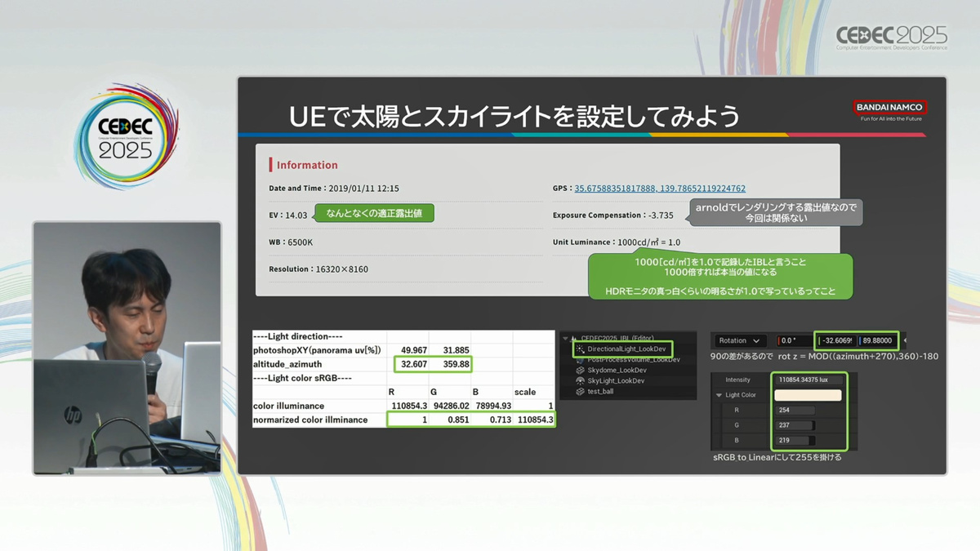Click the light color R value field

(796, 411)
